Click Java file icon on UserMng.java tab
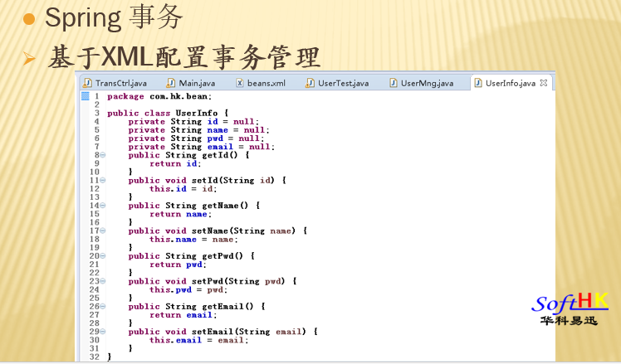The image size is (621, 364). [394, 83]
